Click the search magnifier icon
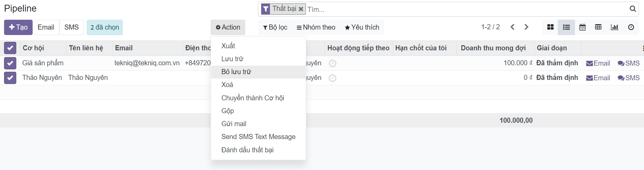This screenshot has height=170, width=644. (632, 9)
